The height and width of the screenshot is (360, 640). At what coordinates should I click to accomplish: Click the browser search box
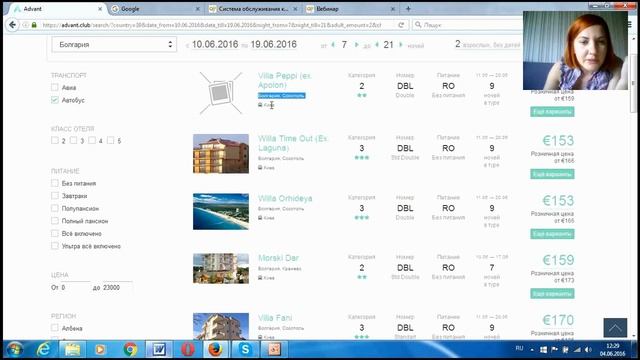pyautogui.click(x=469, y=25)
